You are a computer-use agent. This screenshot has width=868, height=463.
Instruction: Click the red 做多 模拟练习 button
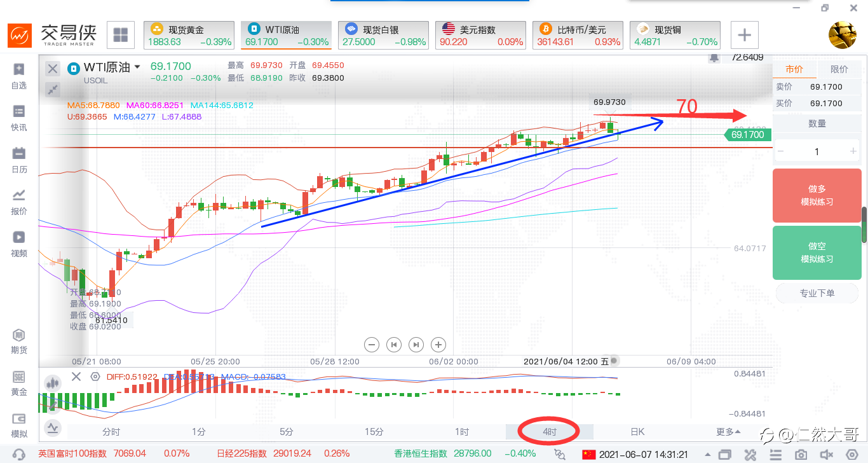(x=817, y=195)
